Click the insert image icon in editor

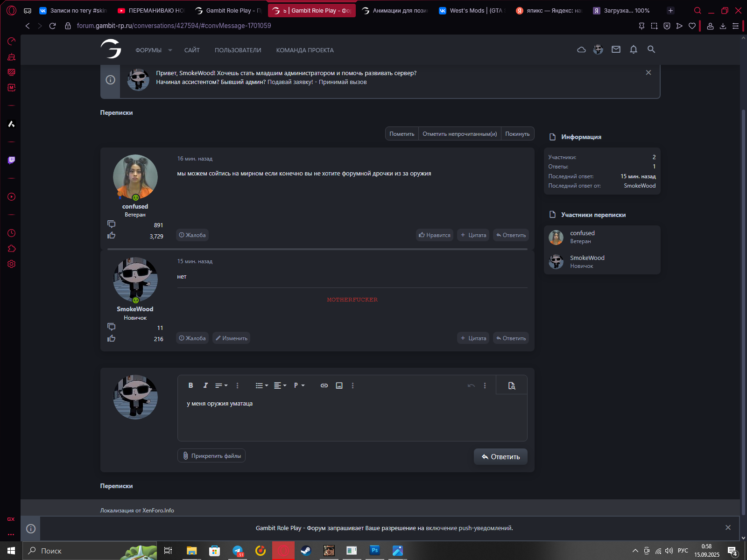coord(339,385)
